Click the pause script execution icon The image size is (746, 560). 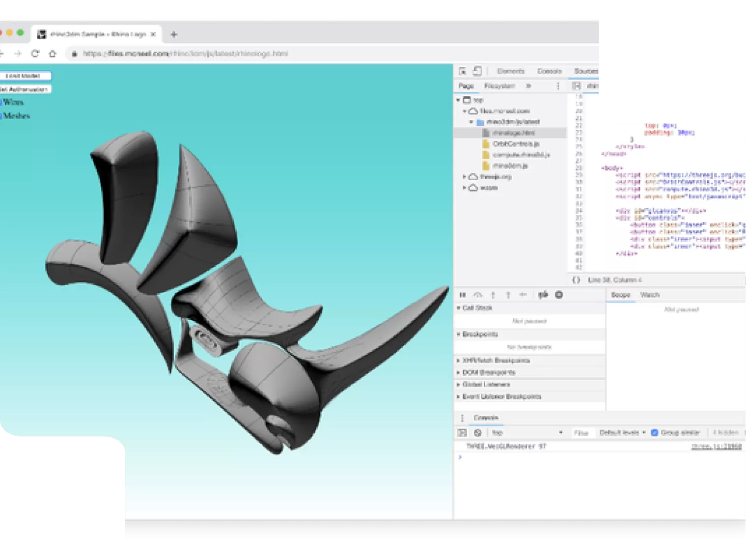462,295
